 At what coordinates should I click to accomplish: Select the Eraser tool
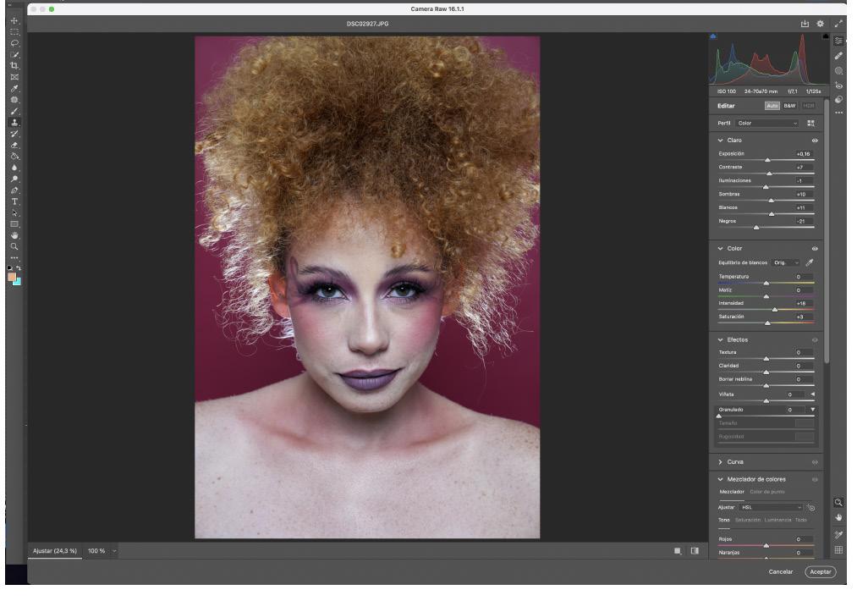click(14, 145)
